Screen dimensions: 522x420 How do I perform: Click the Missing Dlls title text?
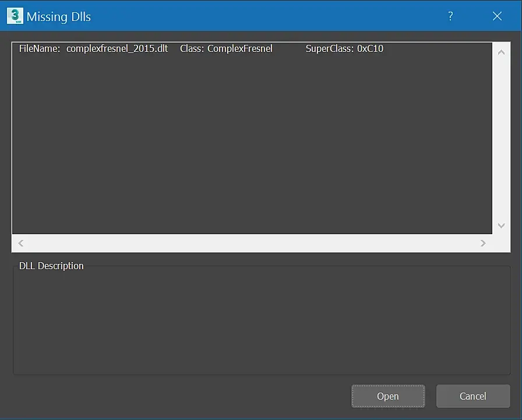click(59, 17)
